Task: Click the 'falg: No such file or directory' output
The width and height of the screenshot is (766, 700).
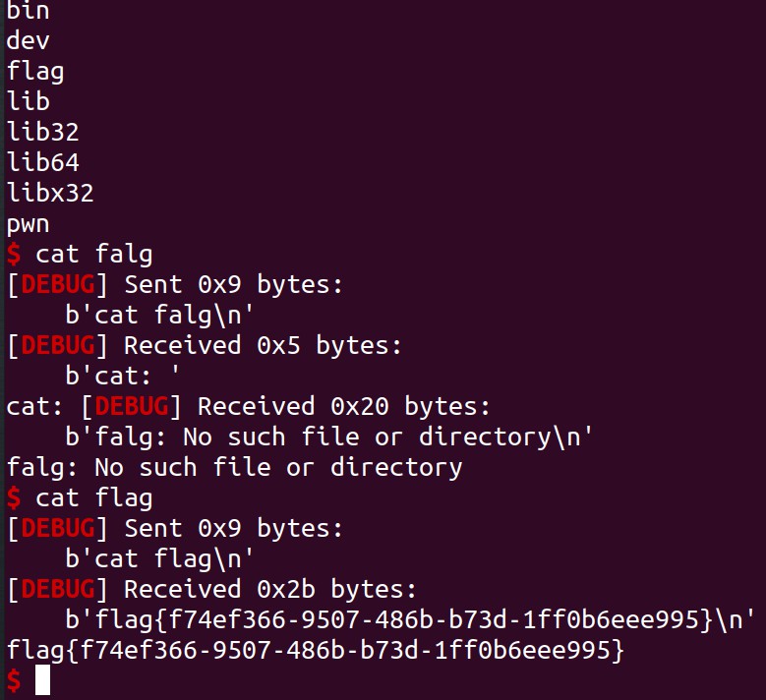Action: tap(234, 467)
